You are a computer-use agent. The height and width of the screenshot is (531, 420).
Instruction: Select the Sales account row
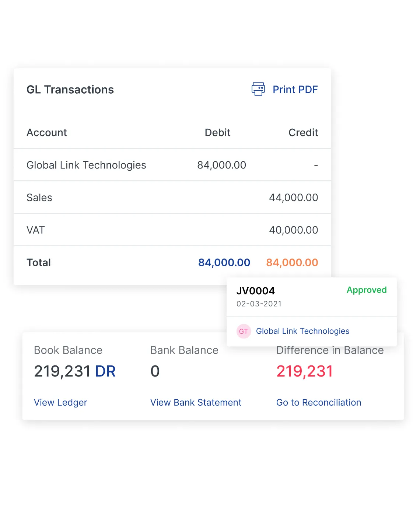click(147, 197)
